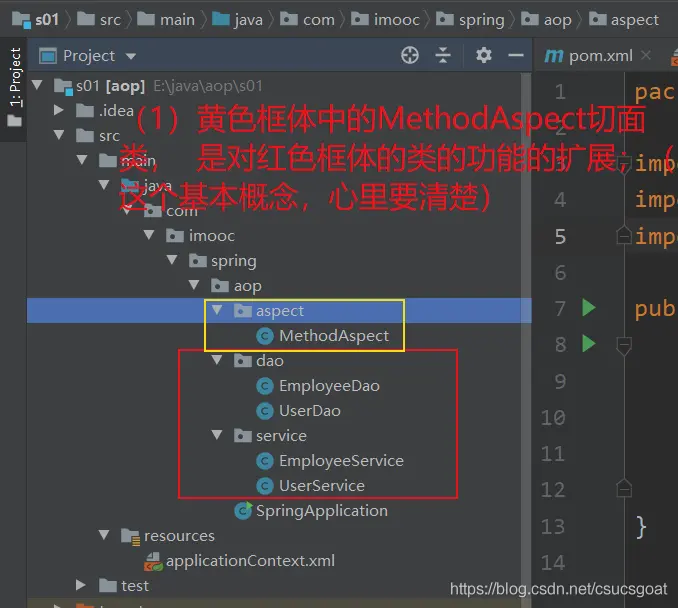Select the UserDao class
The image size is (678, 608).
[x=298, y=411]
